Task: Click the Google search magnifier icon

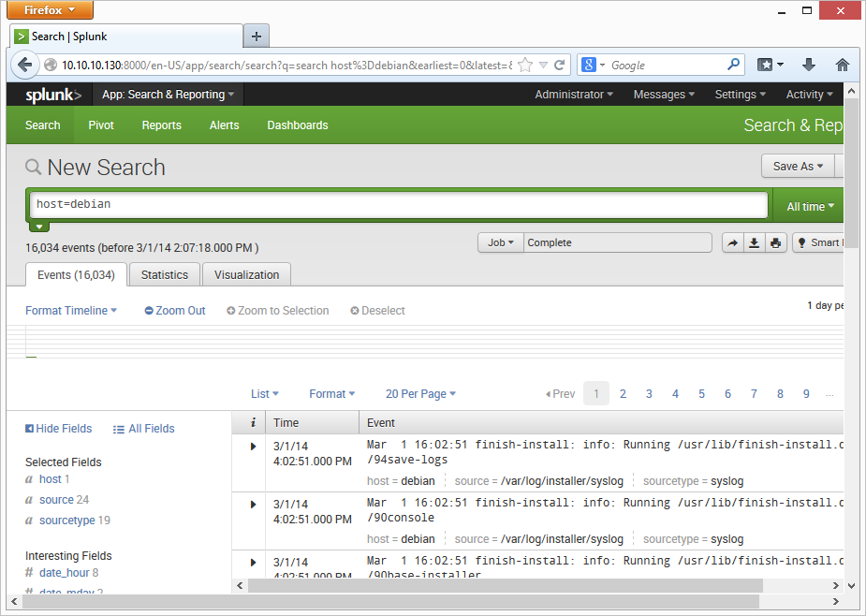Action: point(733,65)
